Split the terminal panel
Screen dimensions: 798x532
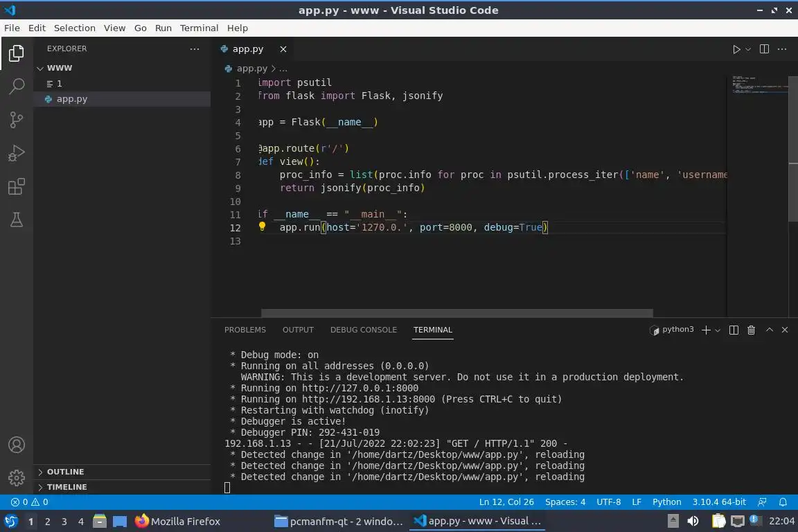pos(734,330)
